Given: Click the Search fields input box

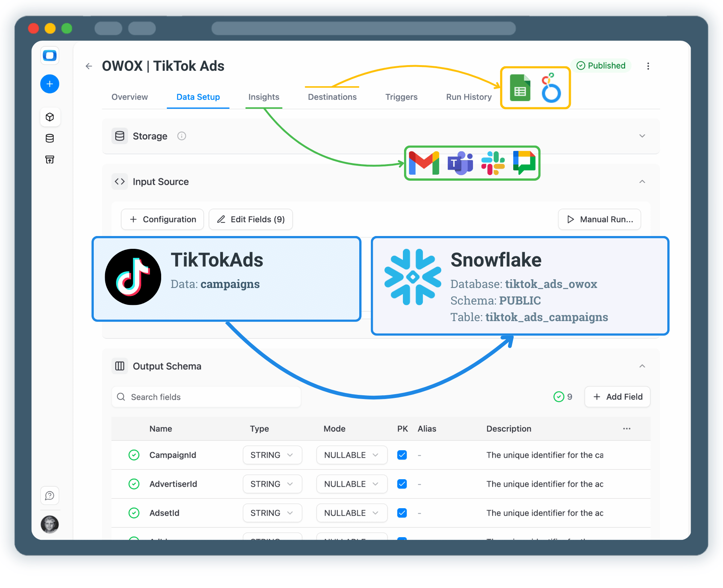Looking at the screenshot, I should pyautogui.click(x=206, y=397).
